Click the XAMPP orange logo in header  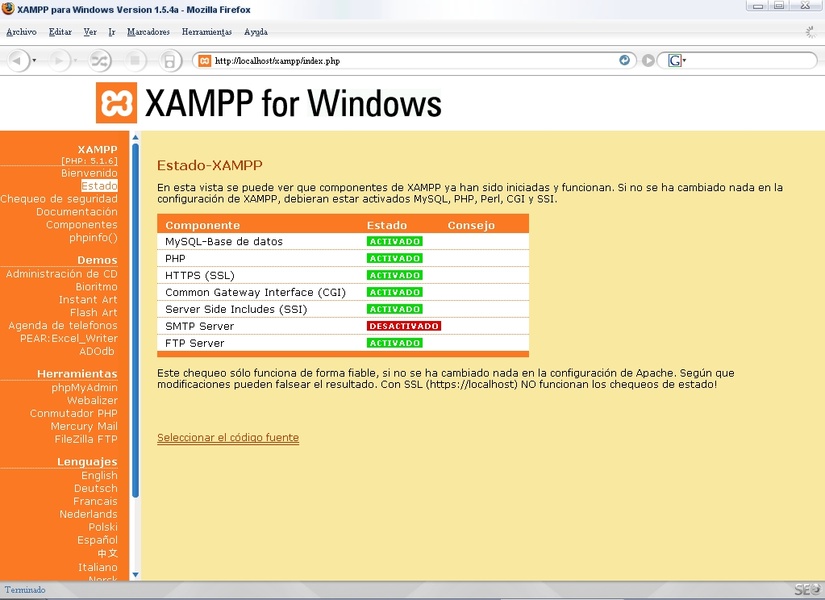click(x=116, y=103)
